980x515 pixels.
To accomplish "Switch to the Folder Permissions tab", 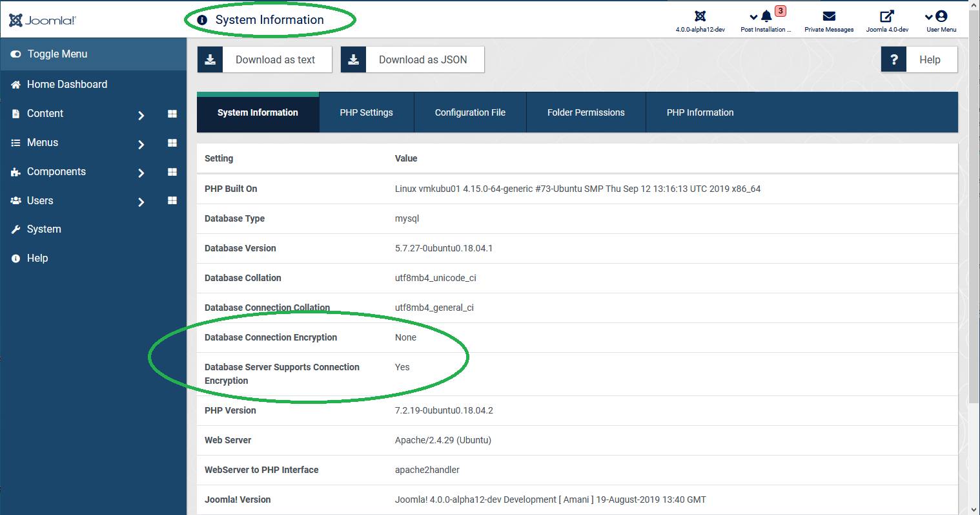I will click(x=586, y=112).
